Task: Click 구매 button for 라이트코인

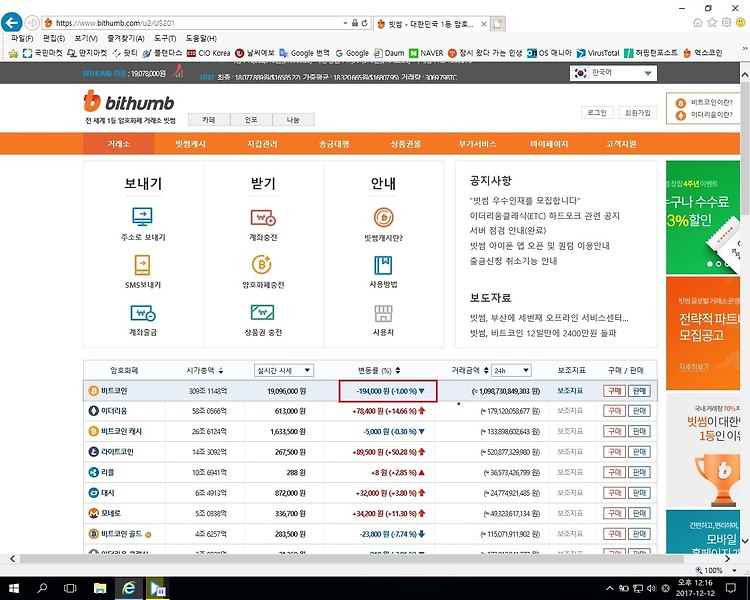Action: [x=614, y=452]
